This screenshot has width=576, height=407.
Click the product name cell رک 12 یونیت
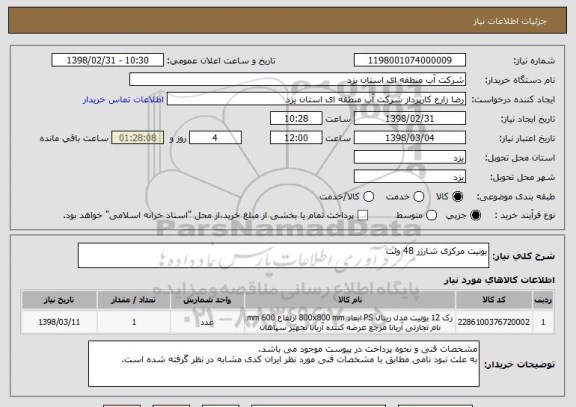tap(350, 322)
